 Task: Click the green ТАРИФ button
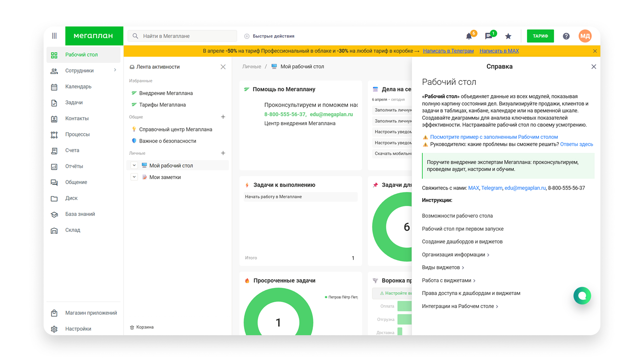[x=540, y=36]
